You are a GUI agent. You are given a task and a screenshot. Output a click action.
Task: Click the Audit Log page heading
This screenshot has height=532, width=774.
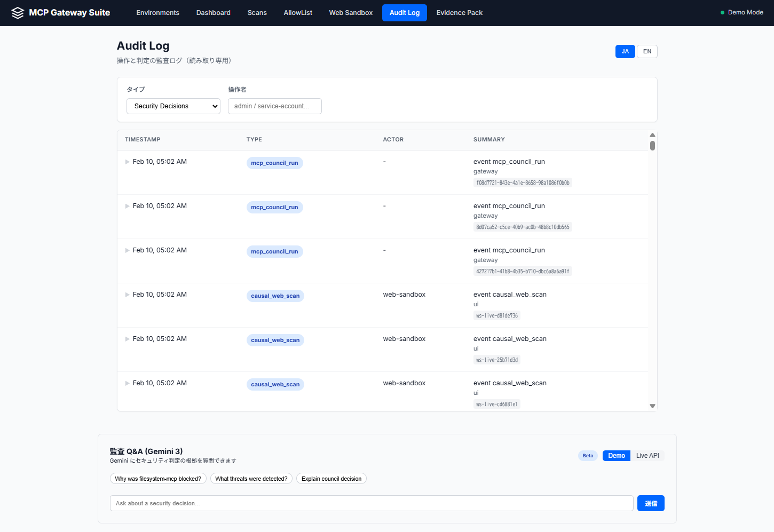coord(143,46)
